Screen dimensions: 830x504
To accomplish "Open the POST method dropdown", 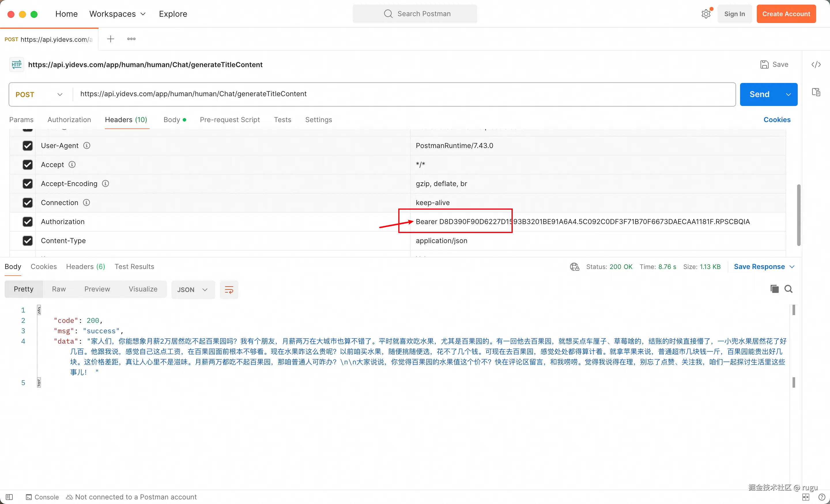I will coord(39,94).
